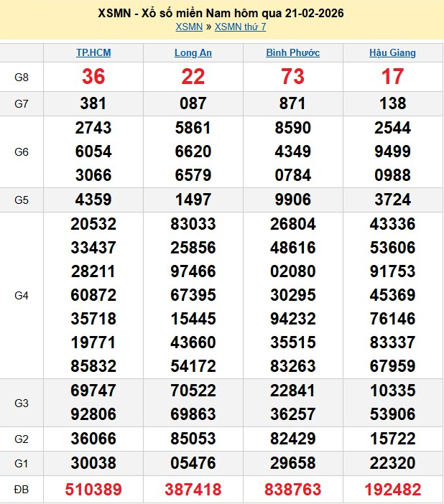Click Bình Phước special prize 838763
This screenshot has height=504, width=444.
point(292,490)
